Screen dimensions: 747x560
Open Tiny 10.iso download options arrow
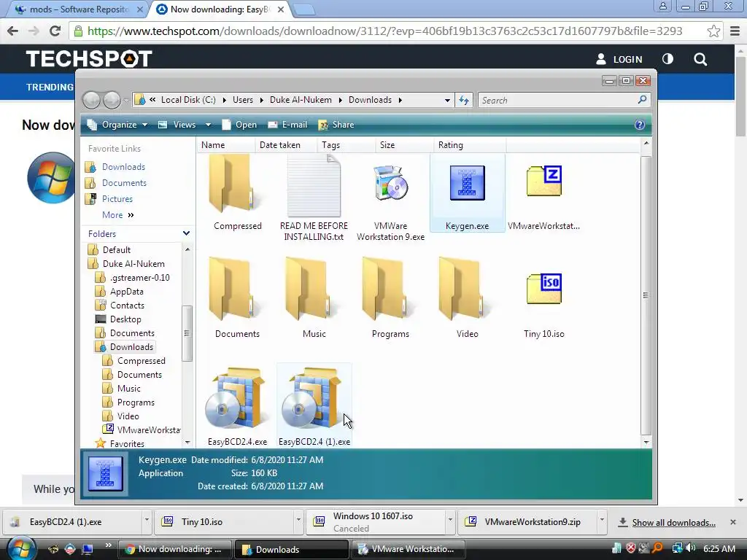[x=298, y=520]
